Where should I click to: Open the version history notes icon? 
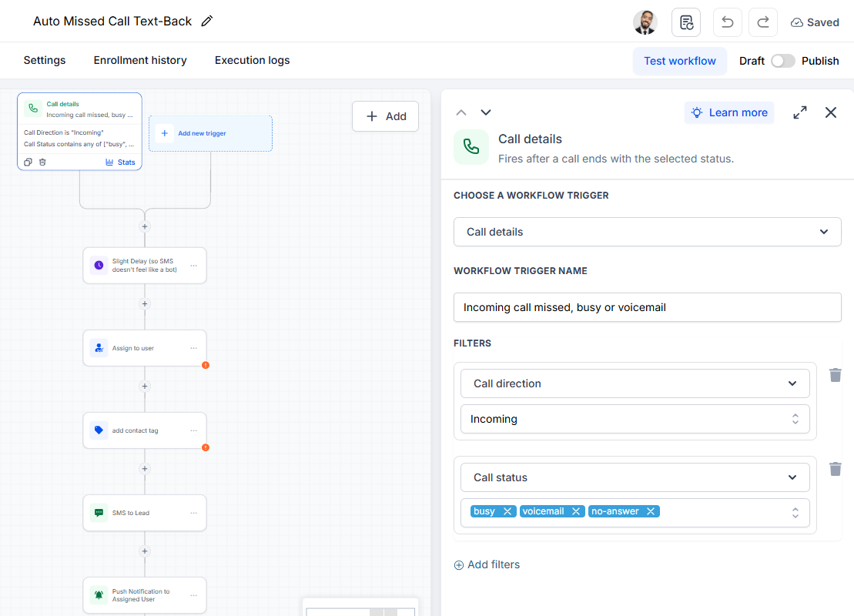click(685, 22)
